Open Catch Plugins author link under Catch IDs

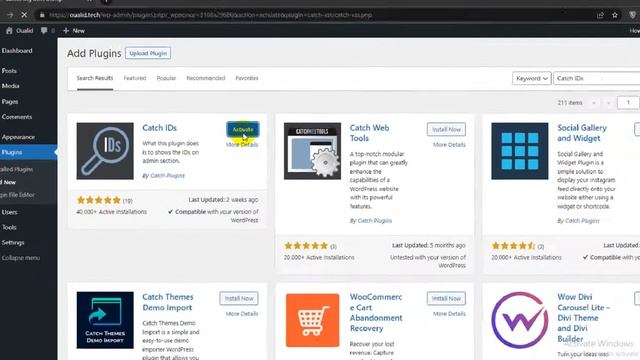(x=167, y=176)
